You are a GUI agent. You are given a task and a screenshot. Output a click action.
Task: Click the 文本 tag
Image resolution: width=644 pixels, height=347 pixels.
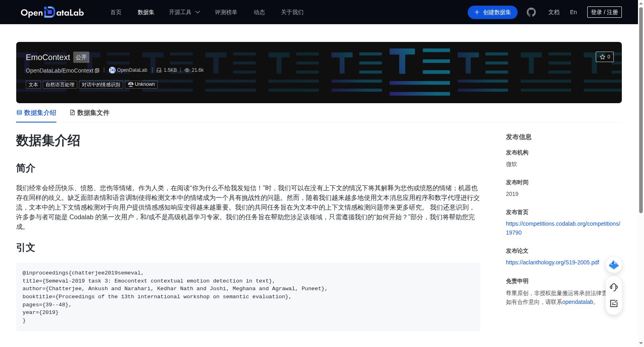pyautogui.click(x=33, y=85)
